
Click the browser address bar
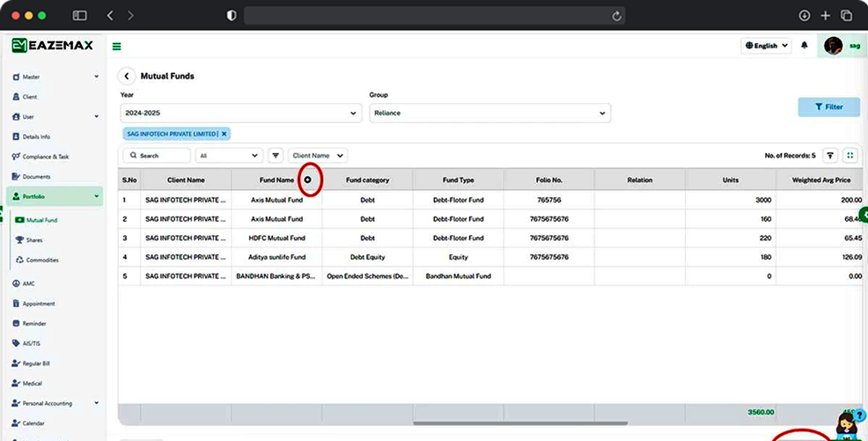coord(435,16)
